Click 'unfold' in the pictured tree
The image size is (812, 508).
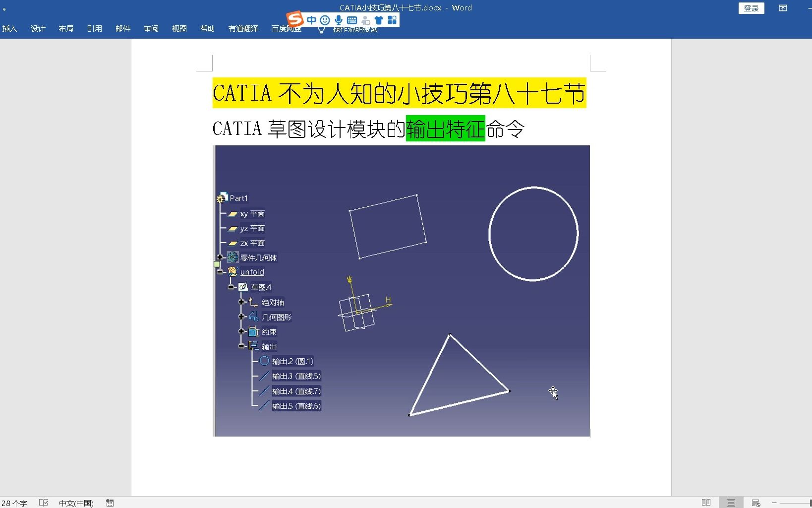[252, 272]
